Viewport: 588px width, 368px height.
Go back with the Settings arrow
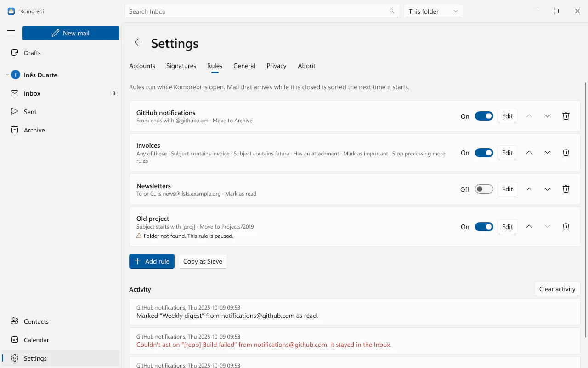click(x=138, y=42)
